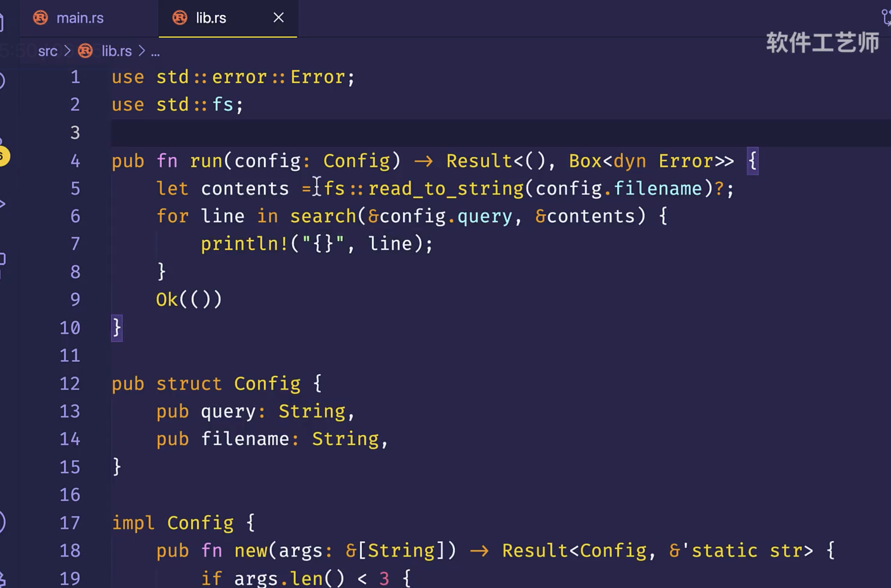The height and width of the screenshot is (588, 891).
Task: Close the lib.rs tab
Action: (278, 18)
